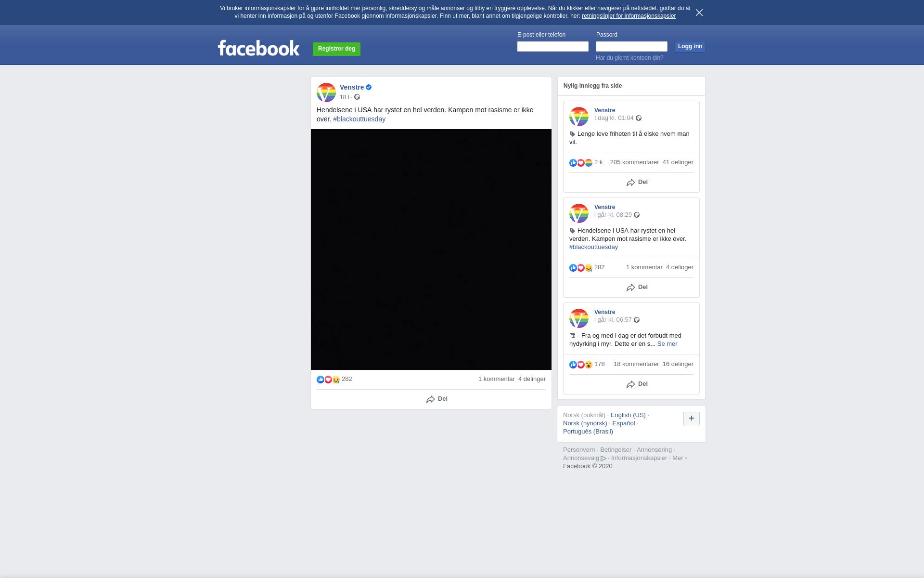Image resolution: width=924 pixels, height=578 pixels.
Task: Click sad reaction icon on sidebar 282 post
Action: click(x=589, y=268)
